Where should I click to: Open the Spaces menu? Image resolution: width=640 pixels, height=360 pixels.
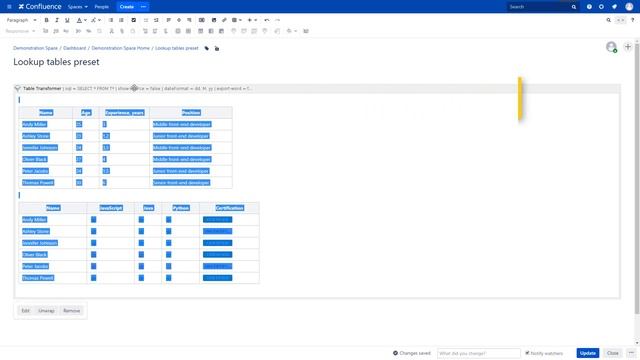pos(78,7)
